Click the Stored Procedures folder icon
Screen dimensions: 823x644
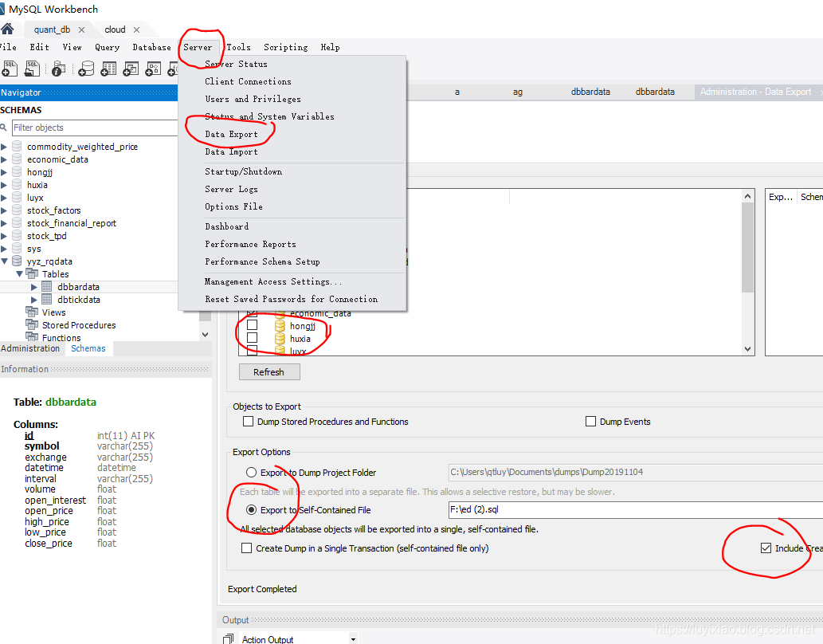click(32, 324)
